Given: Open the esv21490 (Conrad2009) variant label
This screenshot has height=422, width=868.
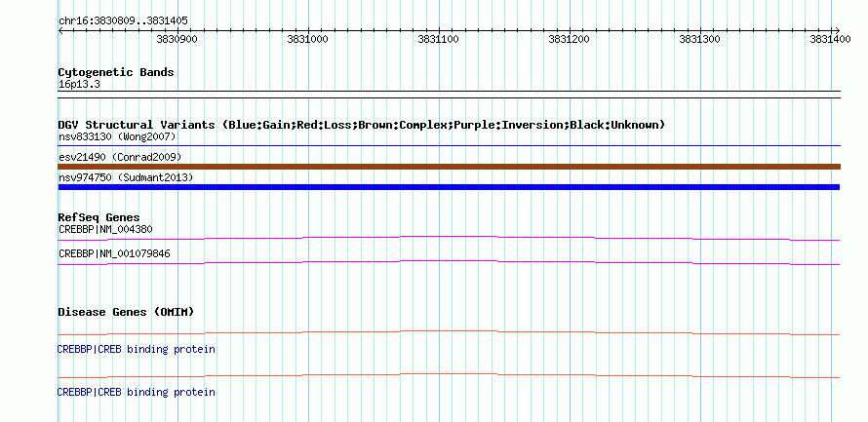Looking at the screenshot, I should click(x=120, y=157).
